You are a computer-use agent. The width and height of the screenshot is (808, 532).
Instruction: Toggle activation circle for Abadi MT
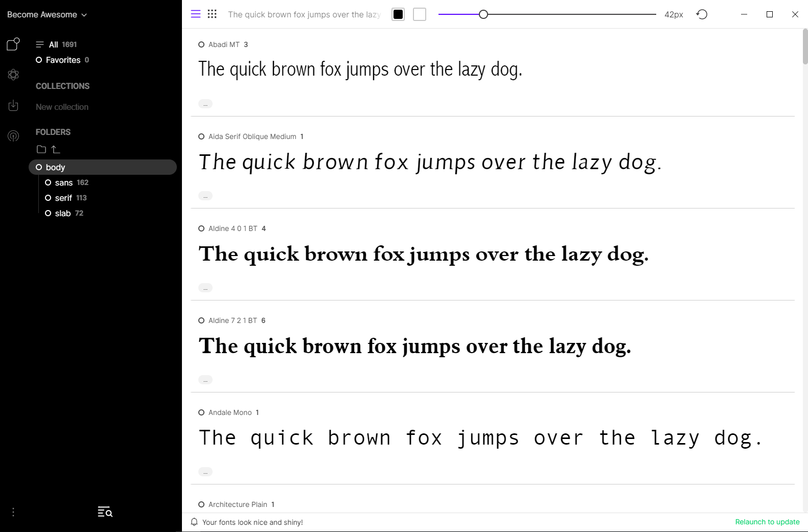point(201,44)
